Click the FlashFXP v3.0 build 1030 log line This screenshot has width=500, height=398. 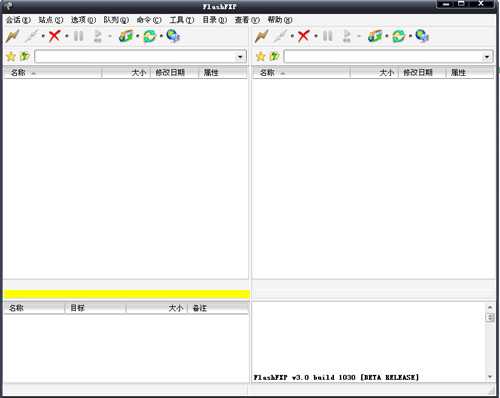coord(336,377)
